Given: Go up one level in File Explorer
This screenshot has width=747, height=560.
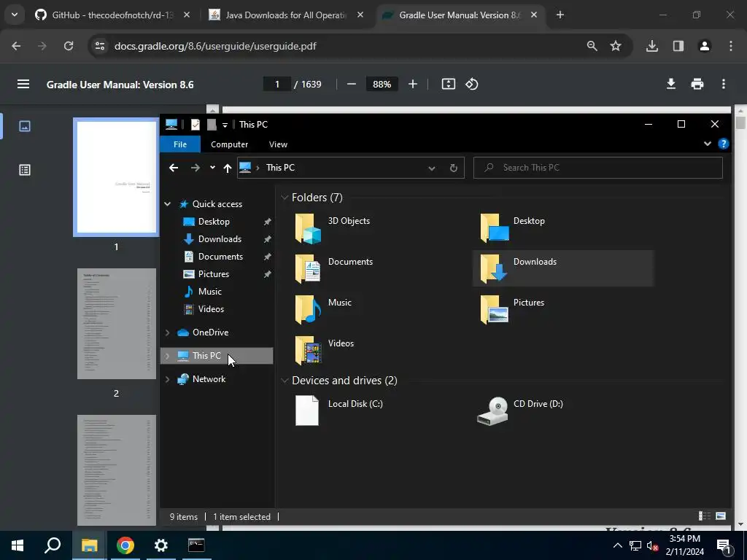Looking at the screenshot, I should coord(228,168).
